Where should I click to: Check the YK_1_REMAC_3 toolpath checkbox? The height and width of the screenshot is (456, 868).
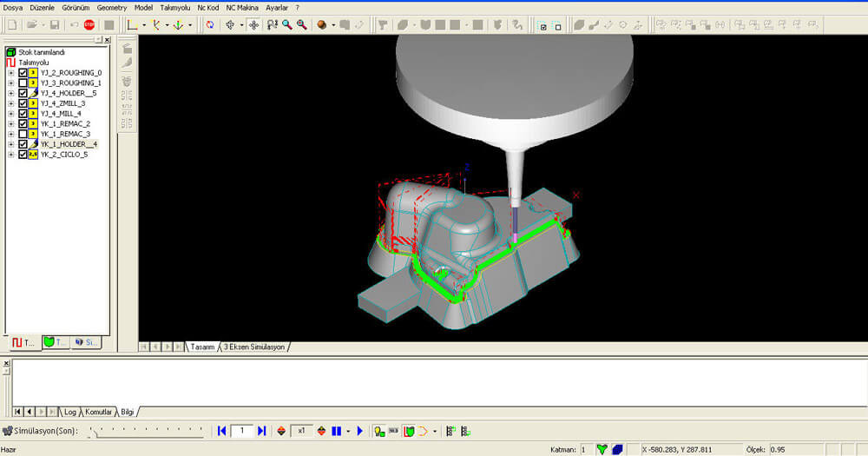(23, 135)
